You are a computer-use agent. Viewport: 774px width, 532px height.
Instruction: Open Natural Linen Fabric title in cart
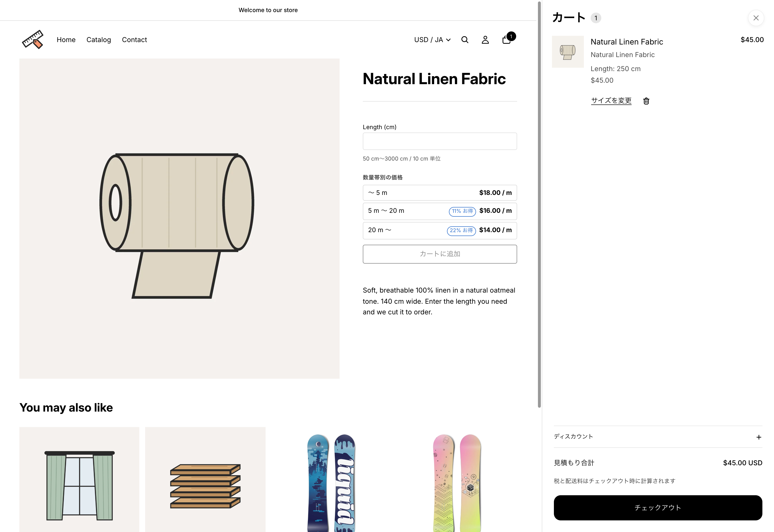[x=627, y=42]
